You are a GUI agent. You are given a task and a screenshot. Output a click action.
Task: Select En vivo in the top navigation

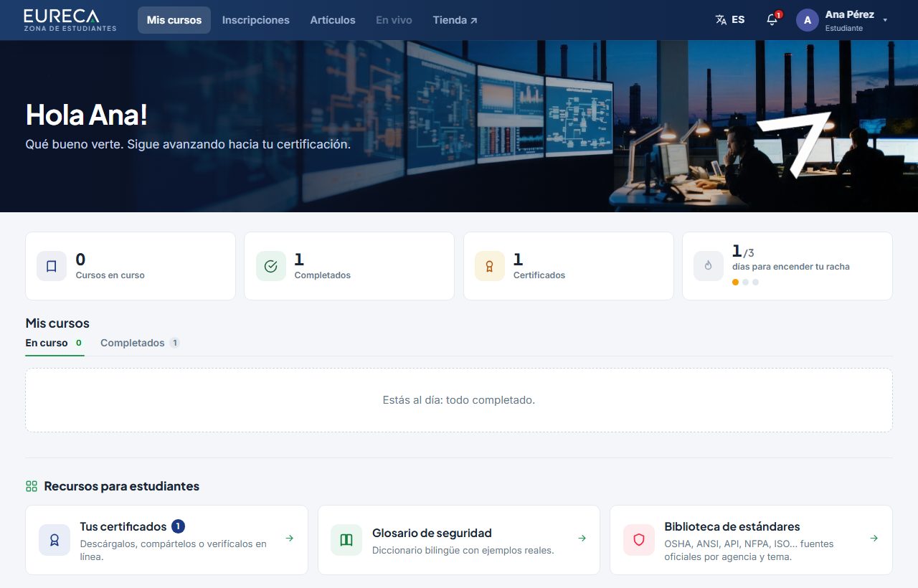(x=394, y=20)
